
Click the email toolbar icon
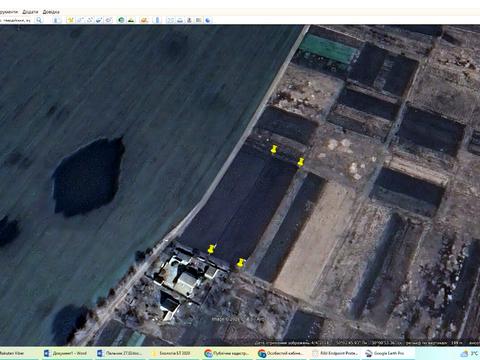170,20
